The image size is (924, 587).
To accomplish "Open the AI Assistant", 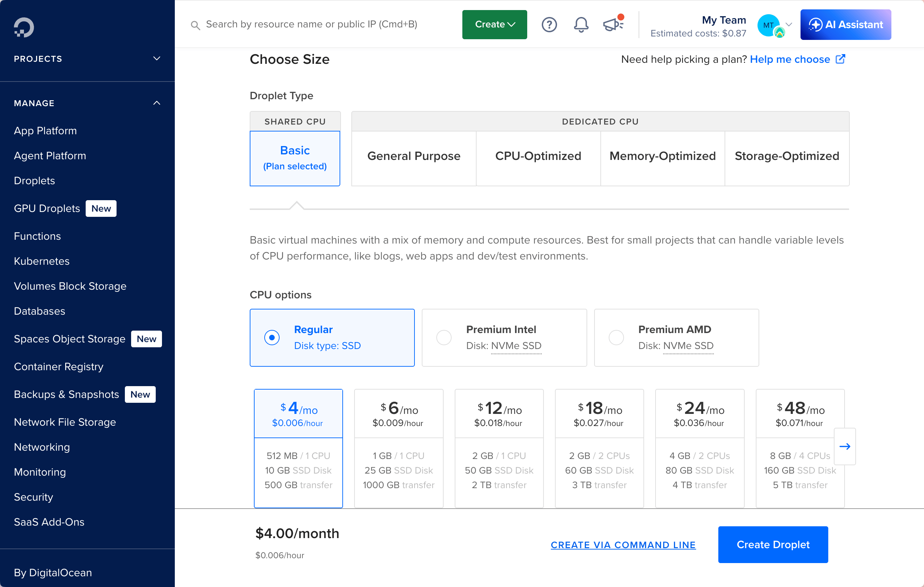I will click(845, 25).
